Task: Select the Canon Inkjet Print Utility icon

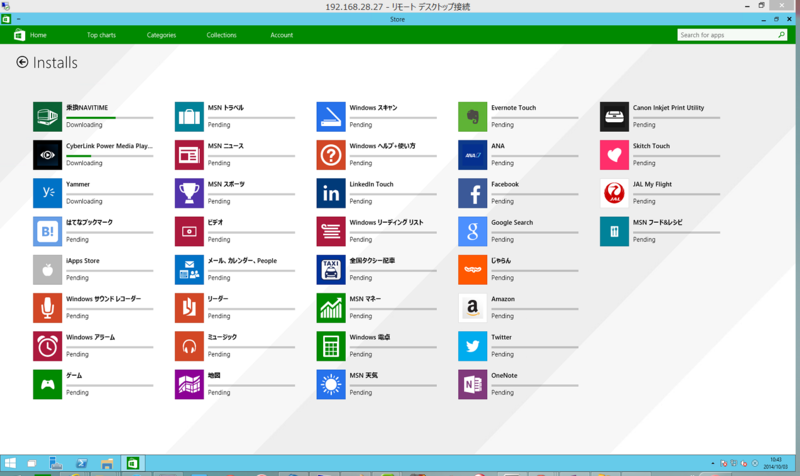Action: coord(614,117)
